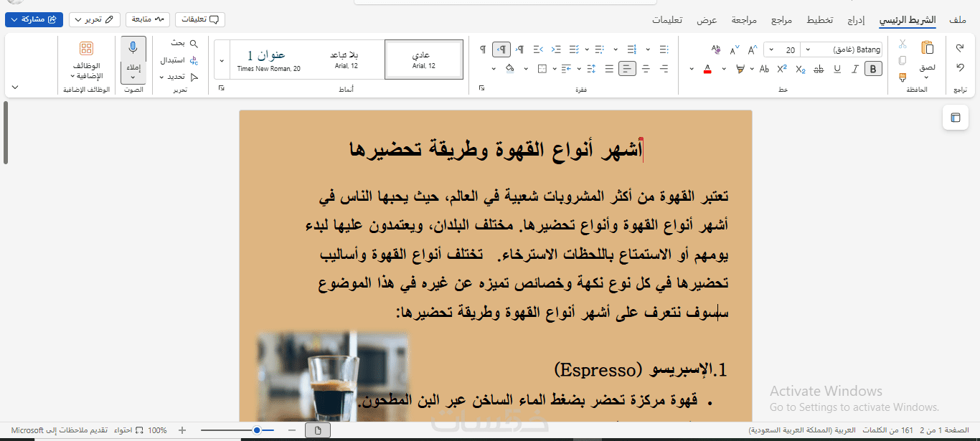980x441 pixels.
Task: Clear formatting with the eraser-A icon
Action: 715,49
